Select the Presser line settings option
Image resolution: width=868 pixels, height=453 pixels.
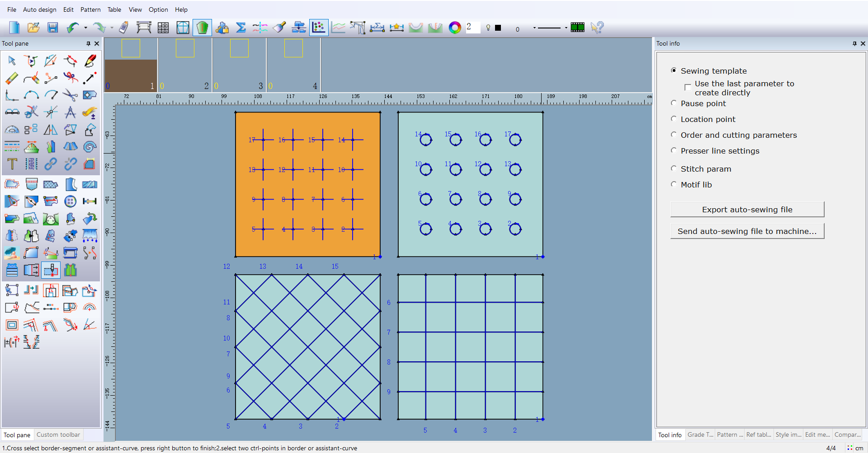point(674,150)
